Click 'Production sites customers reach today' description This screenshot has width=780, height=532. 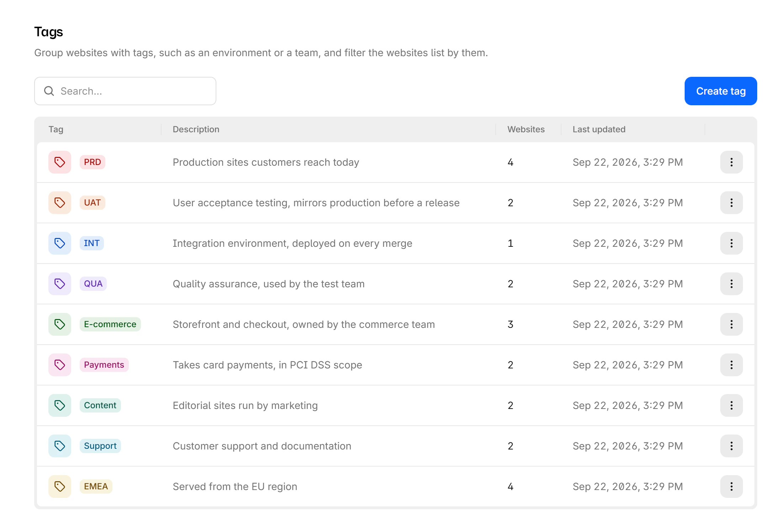pyautogui.click(x=266, y=163)
